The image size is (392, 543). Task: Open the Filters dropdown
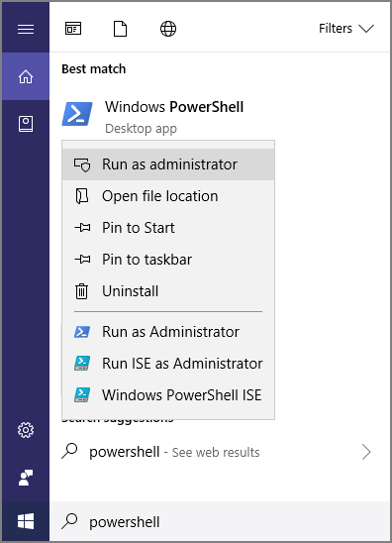click(346, 29)
